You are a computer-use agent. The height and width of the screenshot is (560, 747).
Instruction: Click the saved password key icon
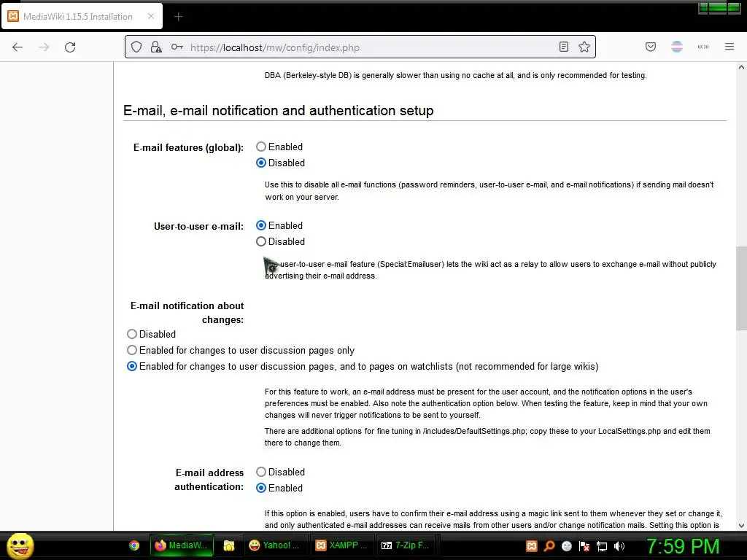click(177, 47)
